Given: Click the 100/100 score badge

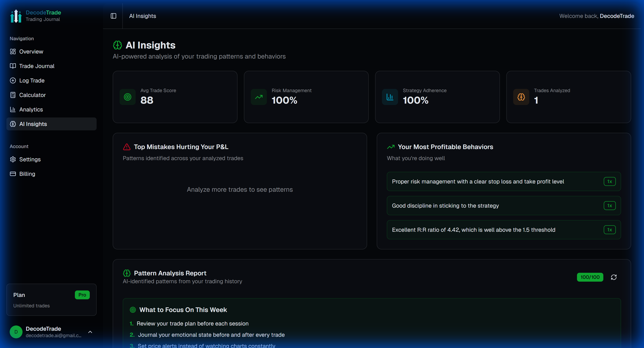Looking at the screenshot, I should point(590,277).
